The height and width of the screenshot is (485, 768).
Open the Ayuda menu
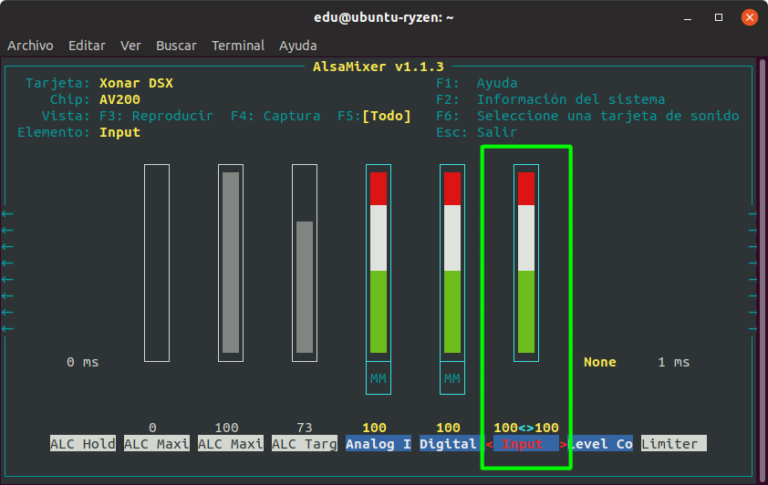pyautogui.click(x=298, y=46)
